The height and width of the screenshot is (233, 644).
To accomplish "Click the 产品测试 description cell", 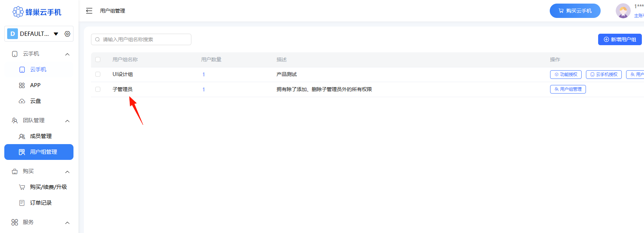I will (x=287, y=74).
